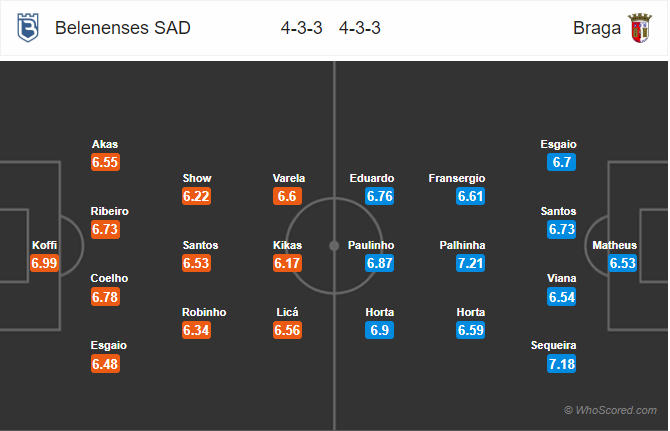Click the Akas player name
This screenshot has height=431, width=670.
coord(105,144)
